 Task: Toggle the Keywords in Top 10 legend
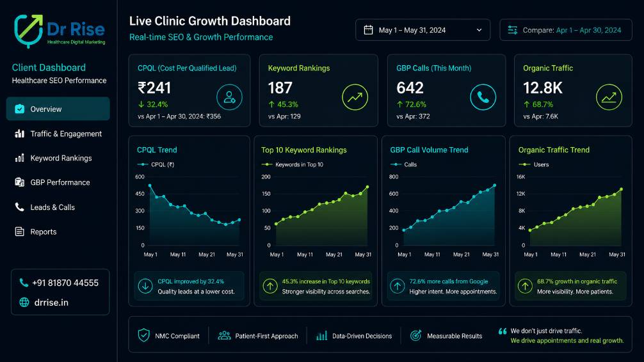coord(293,164)
